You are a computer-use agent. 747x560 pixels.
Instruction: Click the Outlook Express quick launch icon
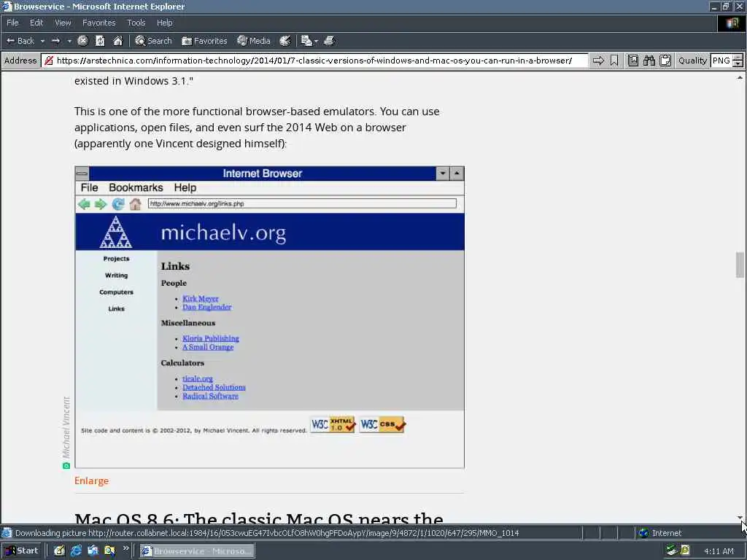pyautogui.click(x=93, y=551)
